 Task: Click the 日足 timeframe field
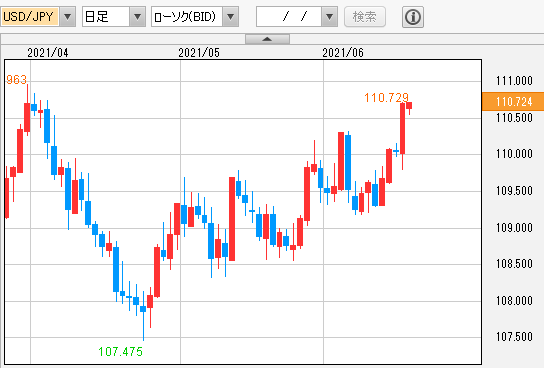pyautogui.click(x=106, y=17)
